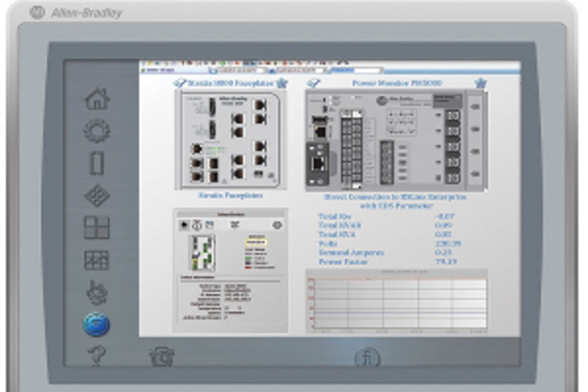Open the Stratix switch faceplate image
This screenshot has height=392, width=588.
(230, 140)
